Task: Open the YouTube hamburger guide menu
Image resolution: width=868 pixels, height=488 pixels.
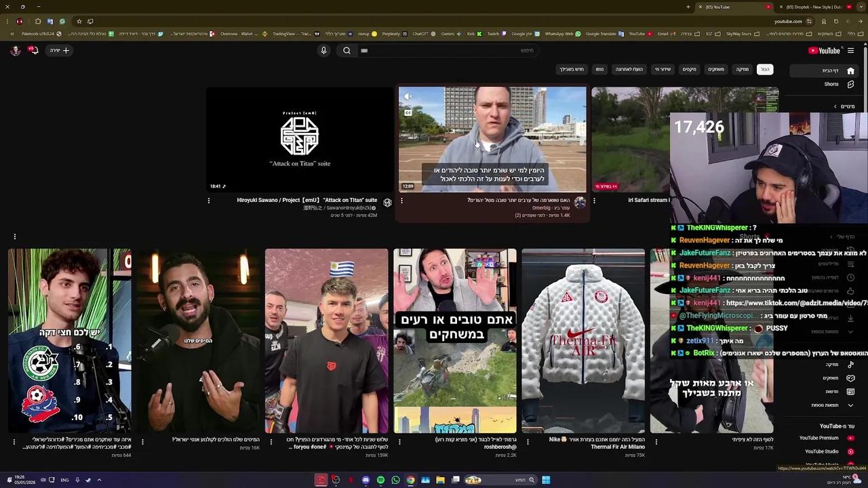Action: [850, 50]
